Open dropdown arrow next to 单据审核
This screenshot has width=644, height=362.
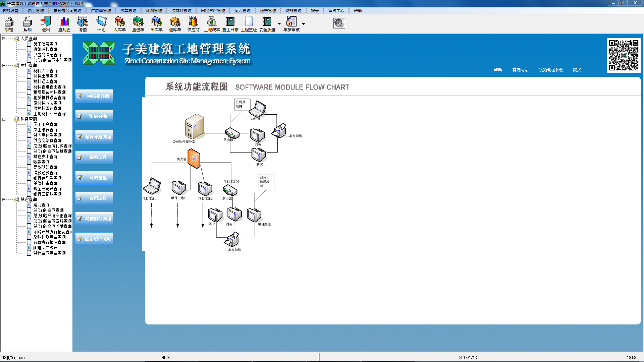[x=303, y=24]
